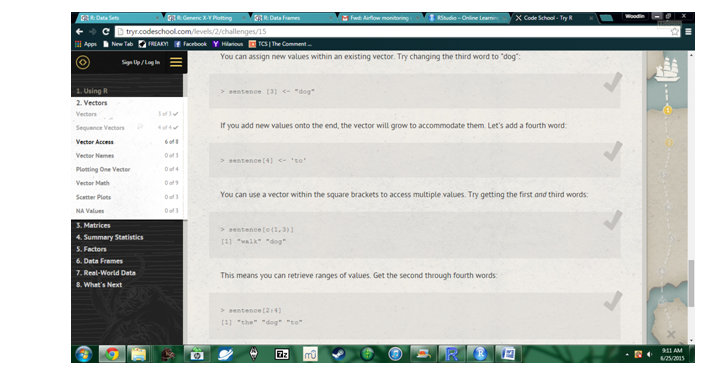Image resolution: width=727 pixels, height=379 pixels.
Task: Go back using the browser back arrow
Action: 79,32
